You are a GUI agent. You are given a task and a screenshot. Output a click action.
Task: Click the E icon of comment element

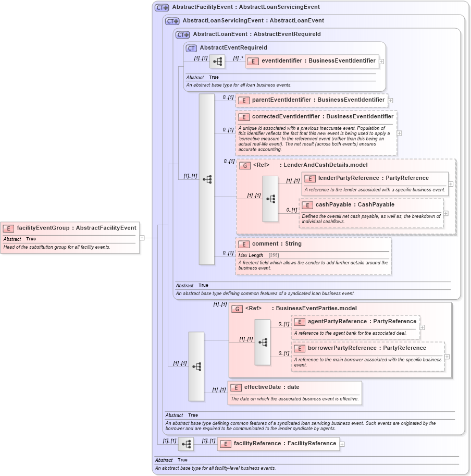coord(243,244)
